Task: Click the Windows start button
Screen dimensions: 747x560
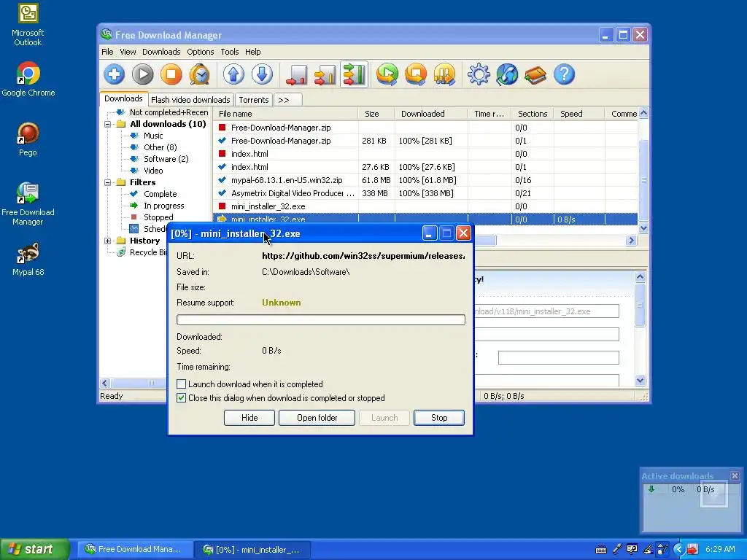Action: [34, 549]
